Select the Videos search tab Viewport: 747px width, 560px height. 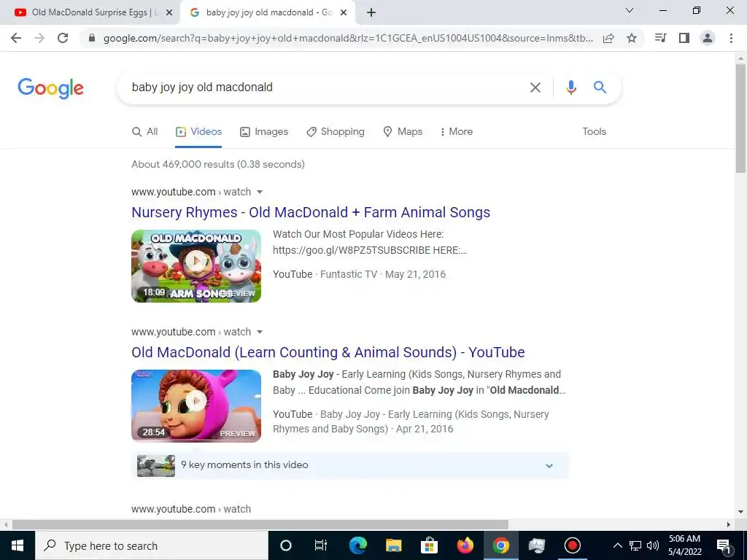(x=198, y=131)
